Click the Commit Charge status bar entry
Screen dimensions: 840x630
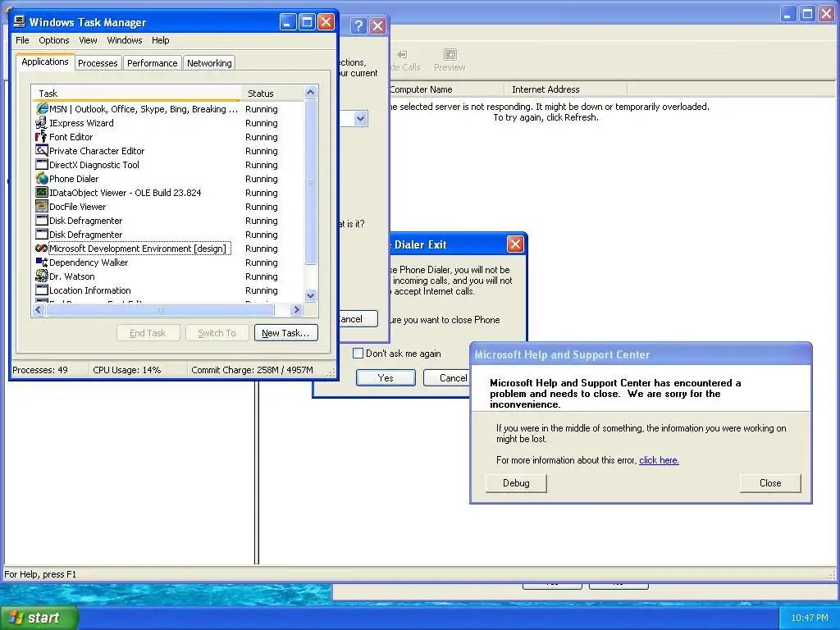tap(252, 370)
